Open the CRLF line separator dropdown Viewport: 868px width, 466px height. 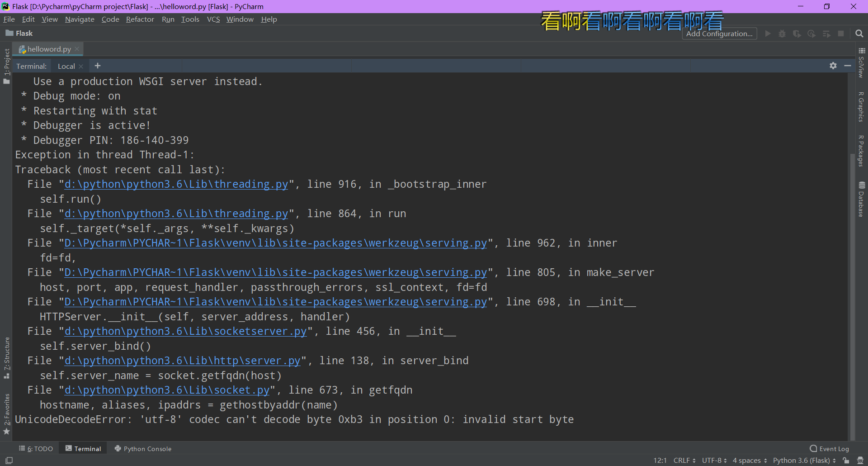(684, 461)
